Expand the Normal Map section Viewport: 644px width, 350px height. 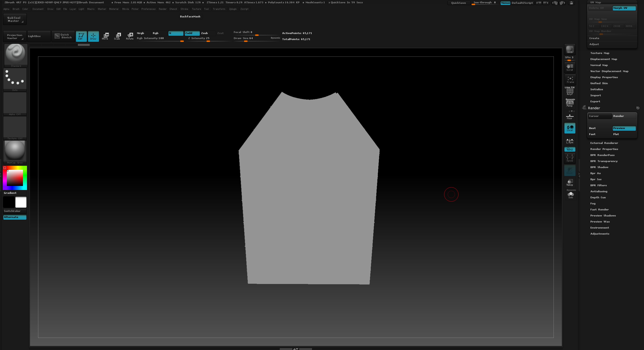[599, 65]
